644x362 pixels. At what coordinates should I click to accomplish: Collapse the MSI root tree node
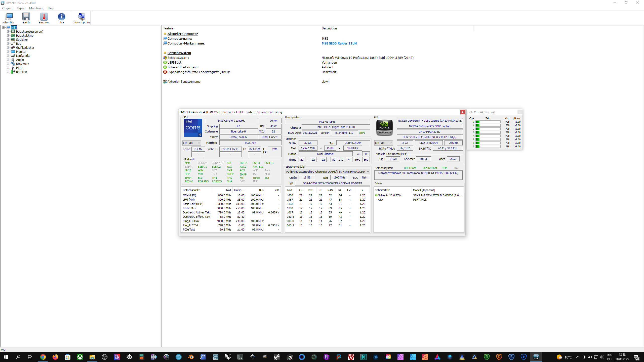coord(4,28)
